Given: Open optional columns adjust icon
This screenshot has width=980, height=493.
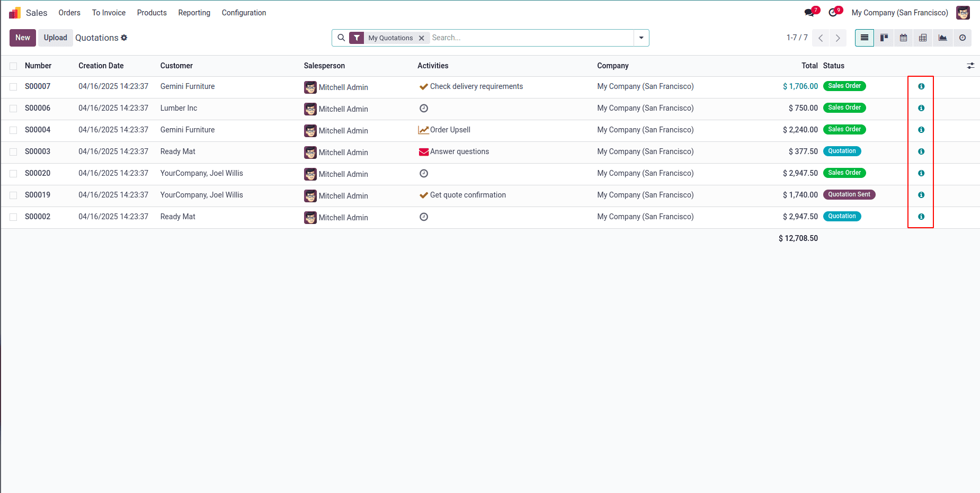Looking at the screenshot, I should (x=970, y=66).
